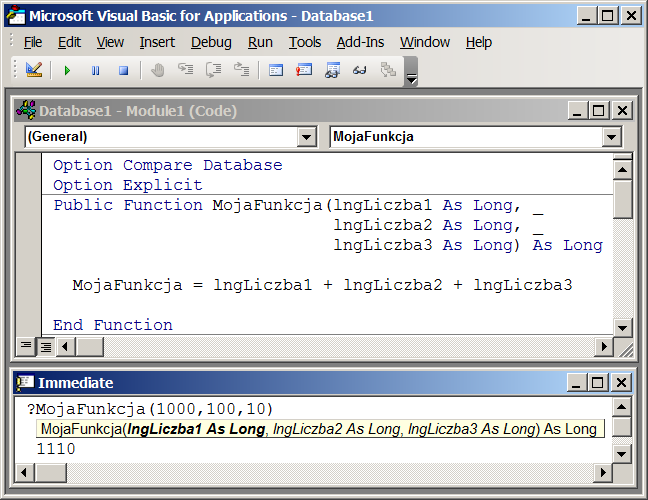Open the (General) object dropdown
648x500 pixels.
(307, 137)
